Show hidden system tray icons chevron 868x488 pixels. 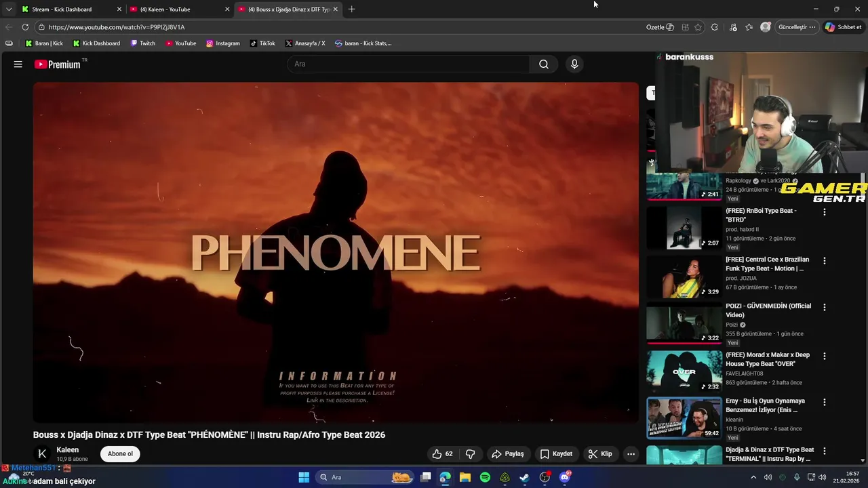point(753,477)
